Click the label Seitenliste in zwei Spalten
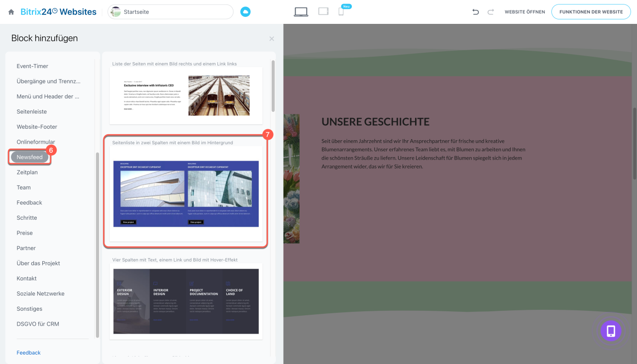The width and height of the screenshot is (637, 364). (x=173, y=143)
